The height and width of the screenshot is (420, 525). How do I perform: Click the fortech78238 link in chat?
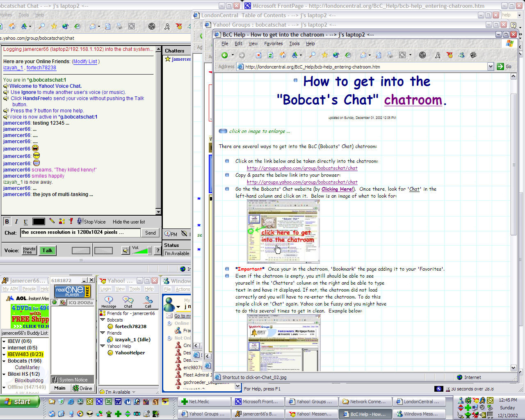41,68
